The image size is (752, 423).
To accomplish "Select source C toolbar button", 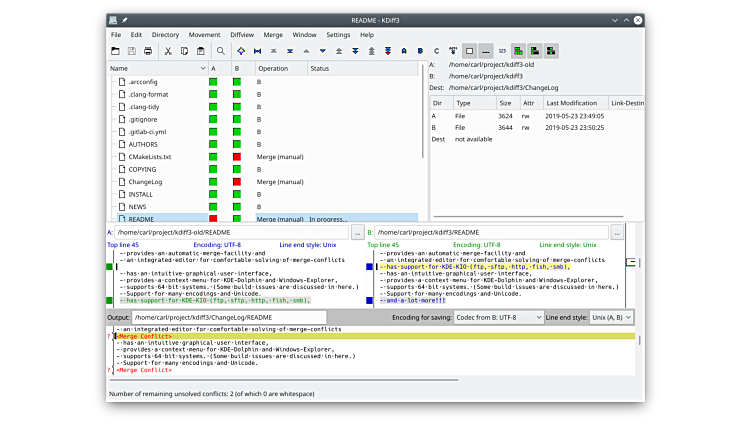I will (437, 50).
